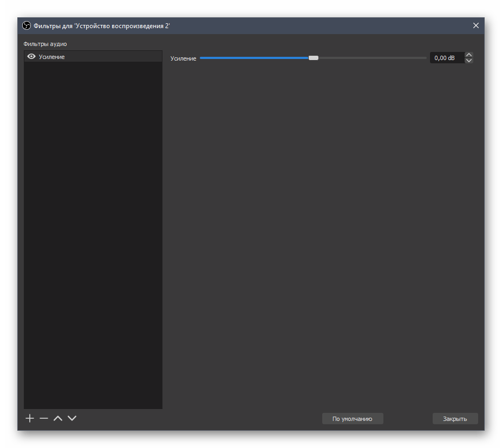Remove selected filter with minus icon

(44, 418)
